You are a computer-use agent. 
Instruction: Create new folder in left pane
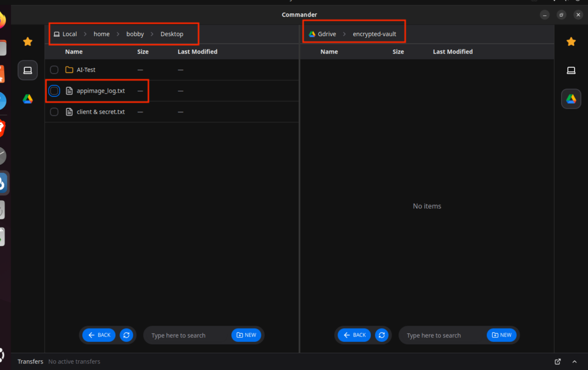click(x=246, y=335)
